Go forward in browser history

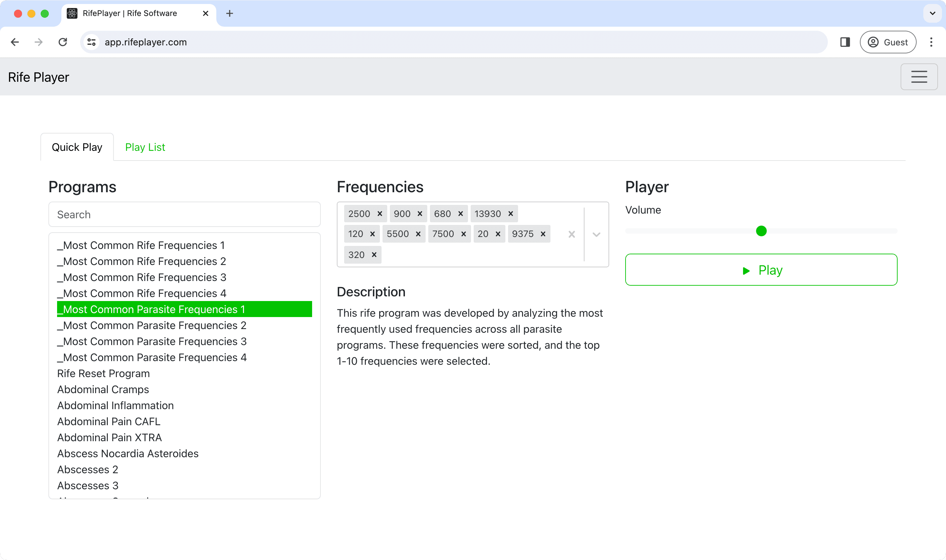pos(38,42)
